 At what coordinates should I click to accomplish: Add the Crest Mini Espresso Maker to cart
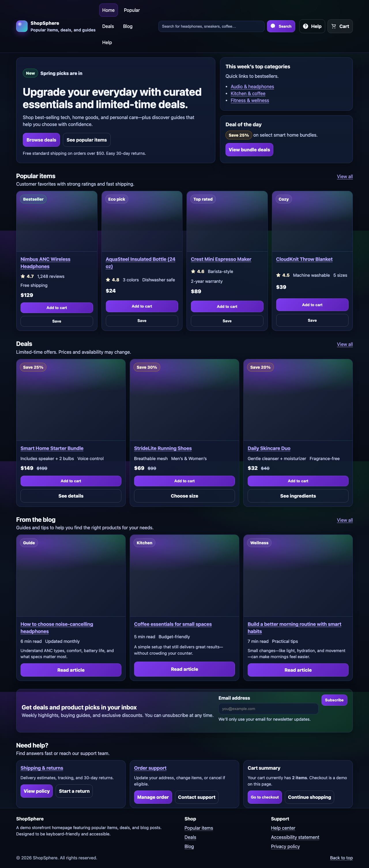227,306
